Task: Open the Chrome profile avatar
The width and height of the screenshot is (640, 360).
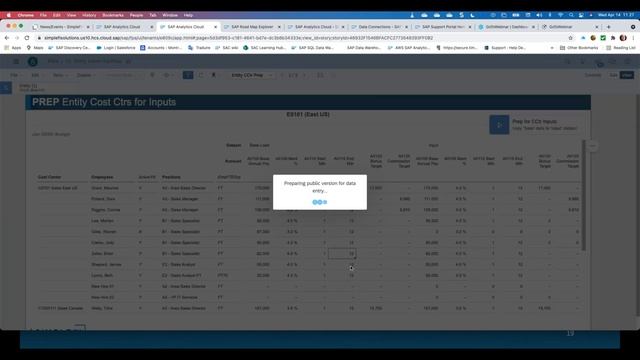Action: (x=623, y=38)
